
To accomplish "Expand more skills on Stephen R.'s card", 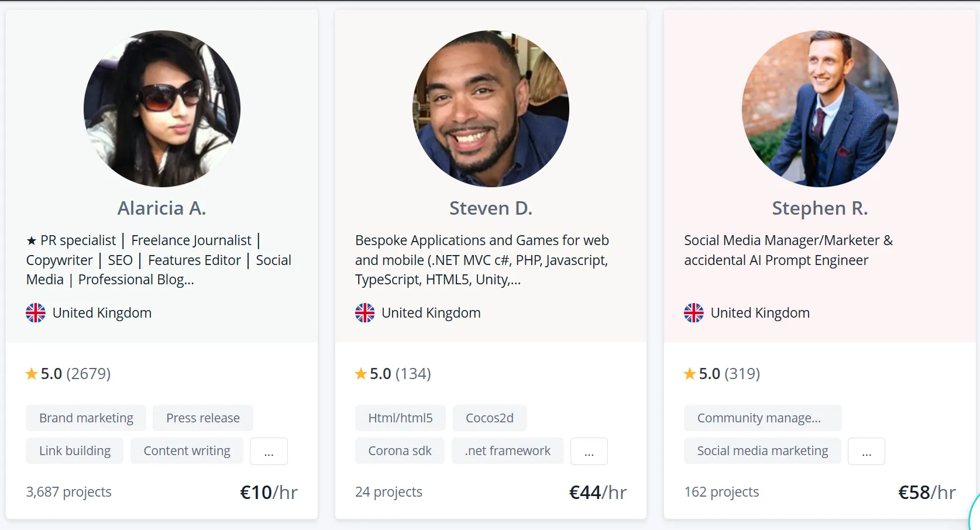I will pos(866,452).
